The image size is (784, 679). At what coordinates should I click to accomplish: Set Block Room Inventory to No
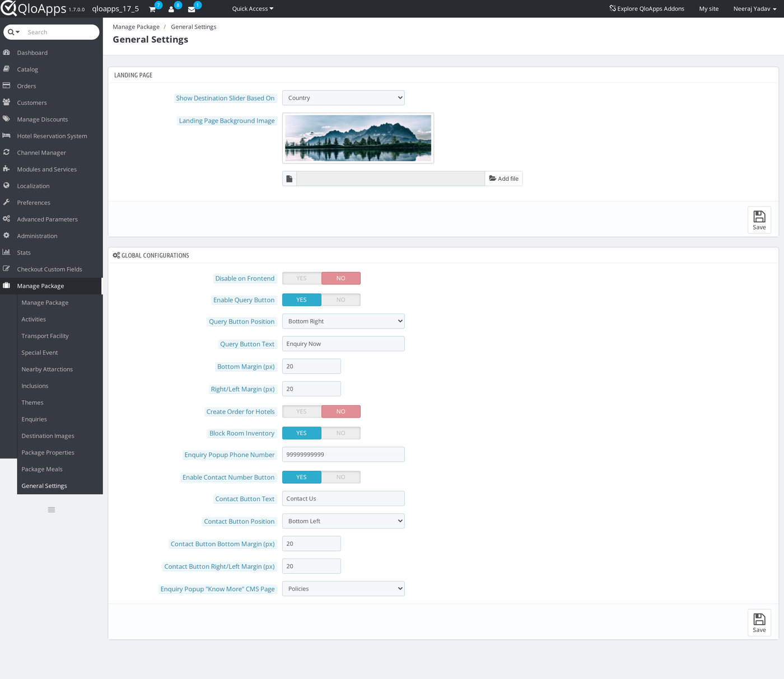[x=341, y=433]
